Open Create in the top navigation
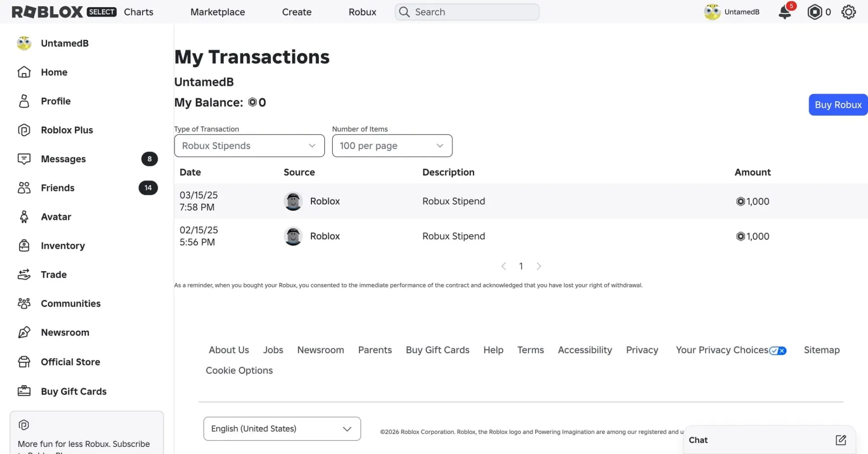 pos(297,12)
